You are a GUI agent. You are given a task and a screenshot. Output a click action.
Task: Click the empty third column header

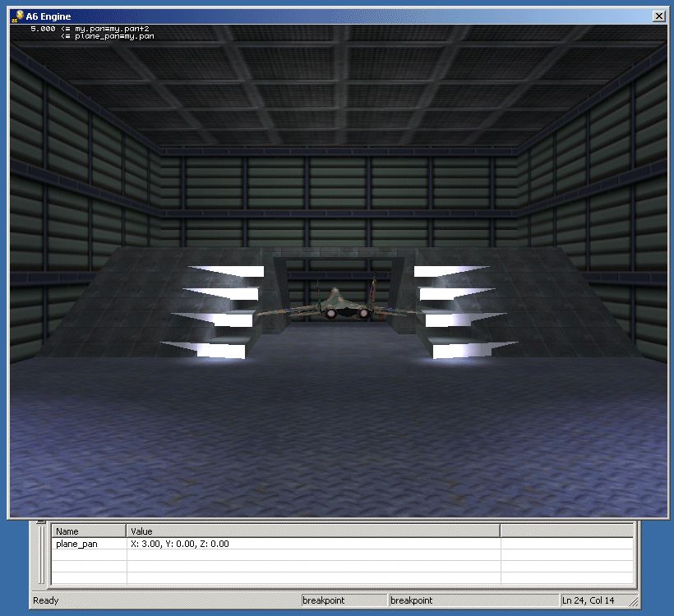click(x=566, y=531)
